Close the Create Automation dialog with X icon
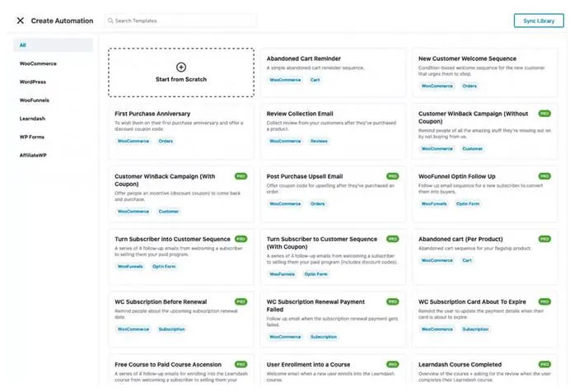Image resolution: width=579 pixels, height=392 pixels. click(21, 21)
